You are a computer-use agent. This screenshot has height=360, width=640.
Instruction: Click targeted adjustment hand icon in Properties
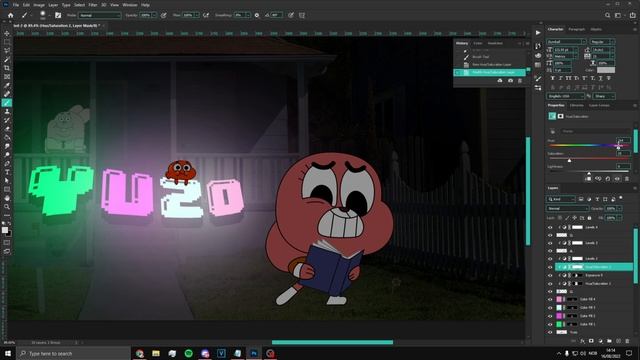point(552,131)
